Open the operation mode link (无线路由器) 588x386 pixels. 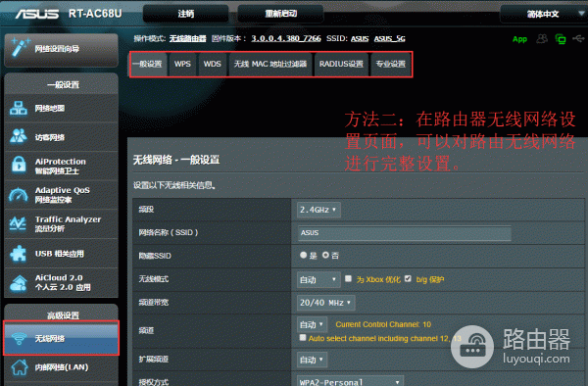point(188,38)
